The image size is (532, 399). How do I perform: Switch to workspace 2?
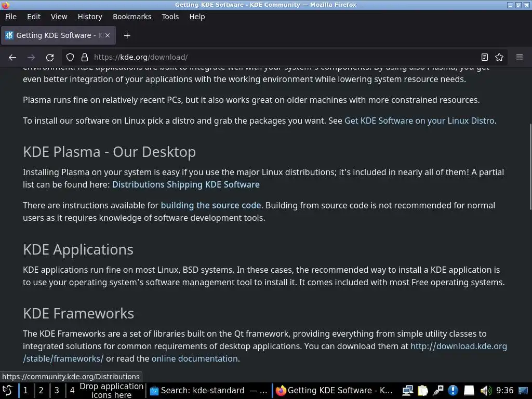tap(41, 391)
